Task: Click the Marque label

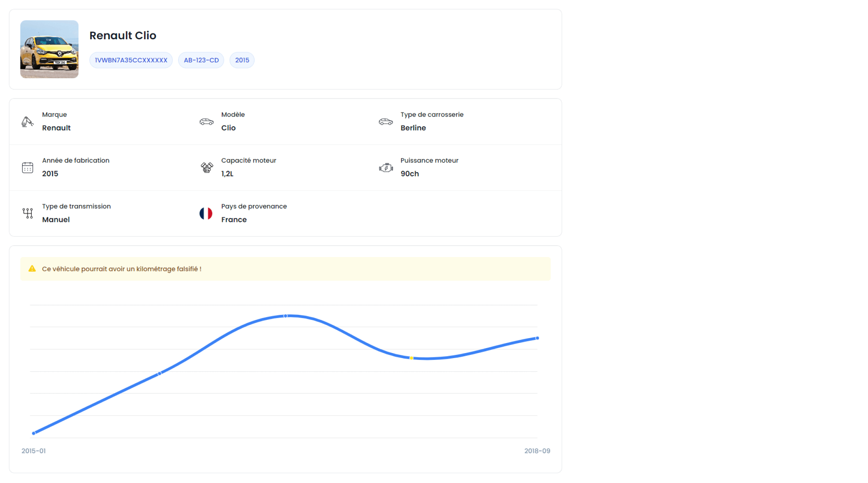Action: [54, 115]
